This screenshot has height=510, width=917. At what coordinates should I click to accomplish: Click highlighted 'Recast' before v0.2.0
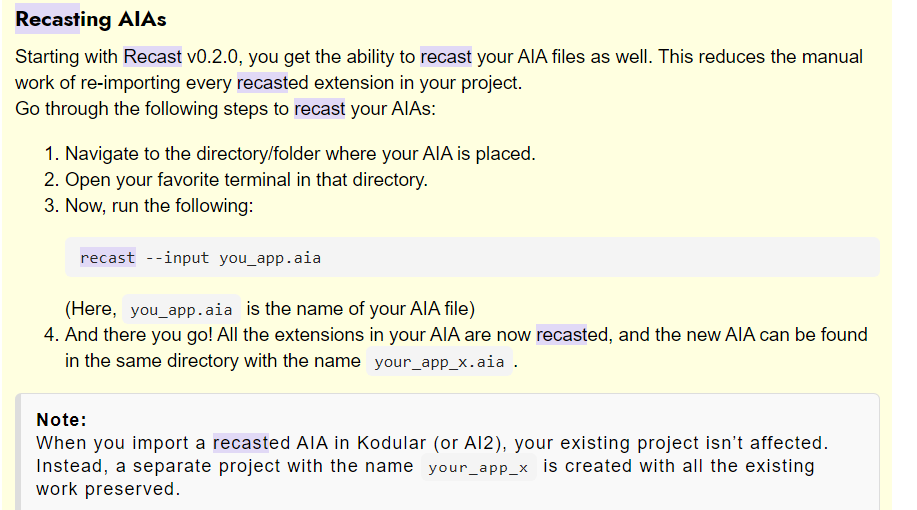[153, 57]
